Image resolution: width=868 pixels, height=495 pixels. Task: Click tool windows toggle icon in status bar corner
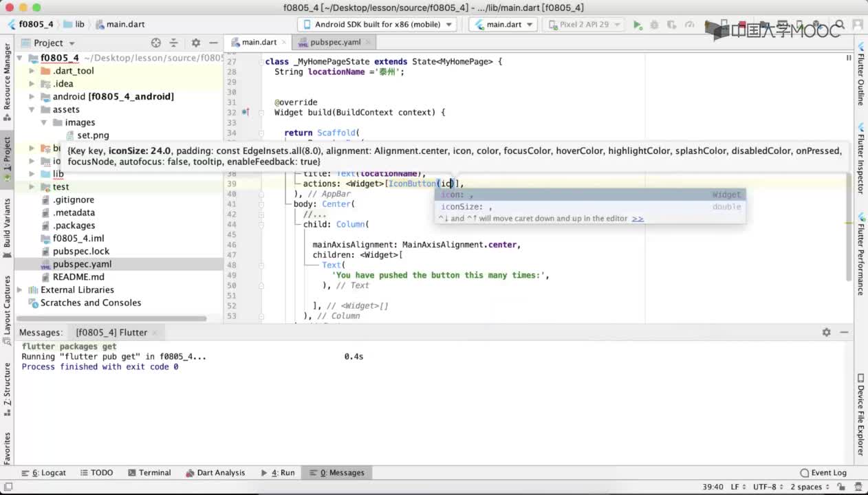pos(8,487)
